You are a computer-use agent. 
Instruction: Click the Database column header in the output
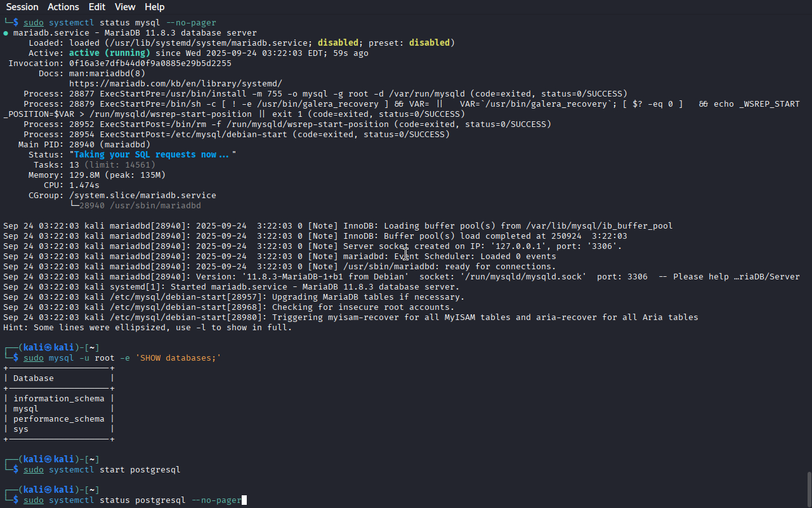point(34,378)
